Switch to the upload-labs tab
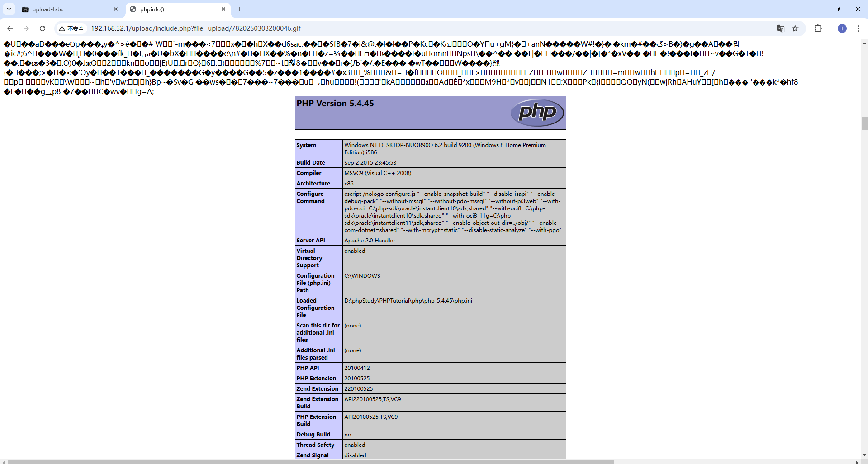Screen dimensions: 868x464 coord(70,9)
